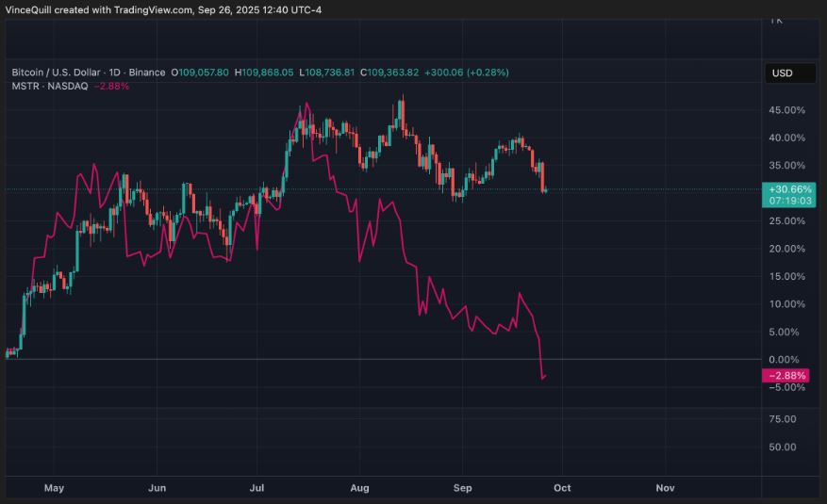Select Nov on the time axis
Screen dimensions: 827x504
tap(665, 488)
